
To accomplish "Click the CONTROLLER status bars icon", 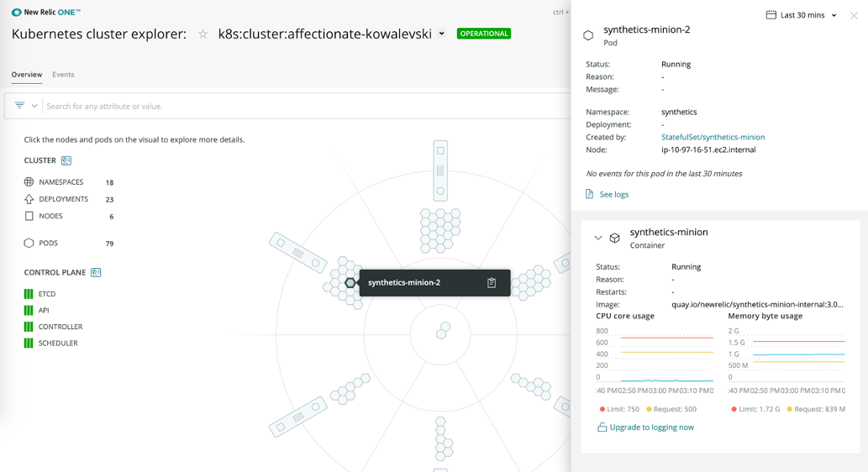I will (29, 327).
